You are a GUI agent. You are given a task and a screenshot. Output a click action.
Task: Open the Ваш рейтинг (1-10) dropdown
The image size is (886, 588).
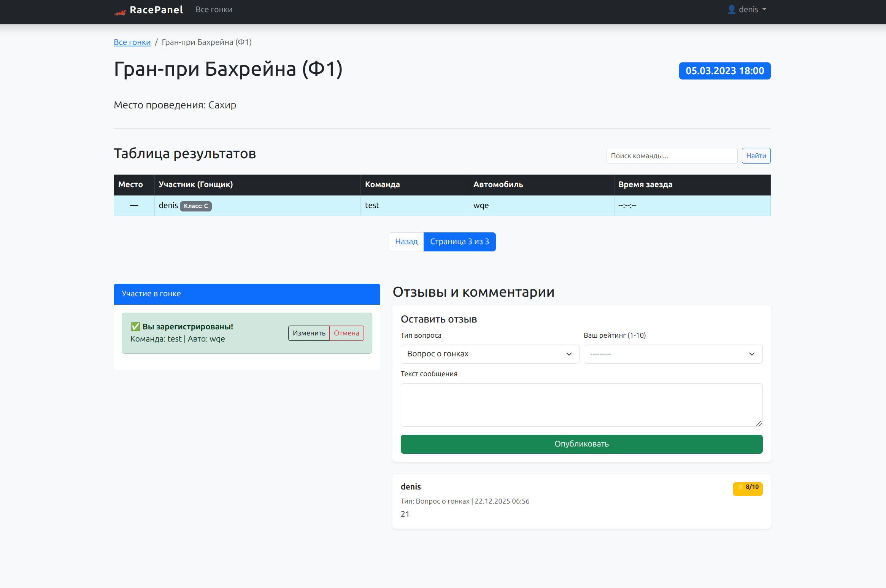coord(673,354)
